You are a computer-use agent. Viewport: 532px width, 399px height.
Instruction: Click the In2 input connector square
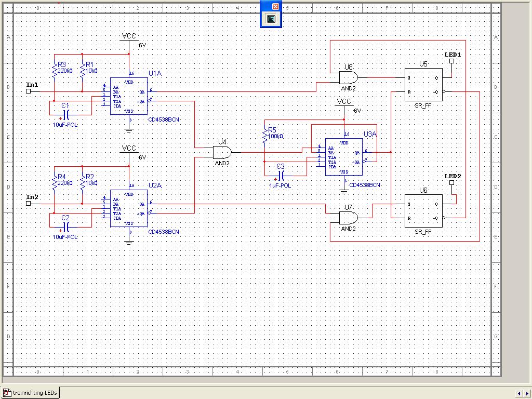tap(29, 204)
